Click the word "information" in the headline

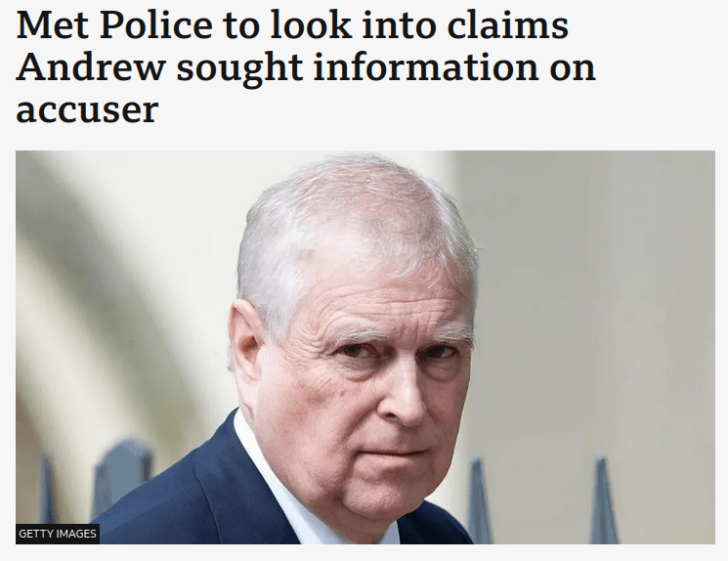(x=425, y=67)
